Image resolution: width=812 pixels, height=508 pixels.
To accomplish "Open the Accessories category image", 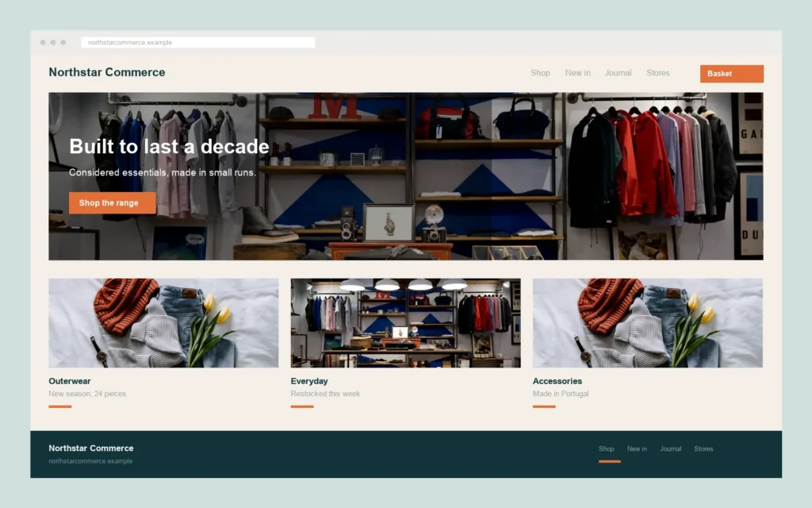I will pos(647,323).
